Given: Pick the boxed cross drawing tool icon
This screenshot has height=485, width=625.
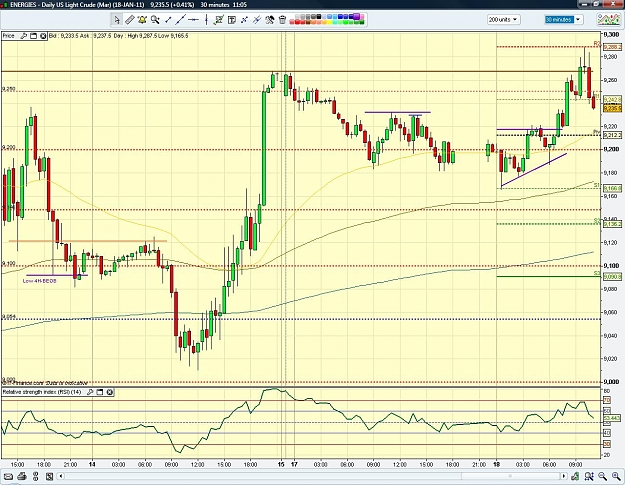Looking at the screenshot, I should pyautogui.click(x=218, y=20).
